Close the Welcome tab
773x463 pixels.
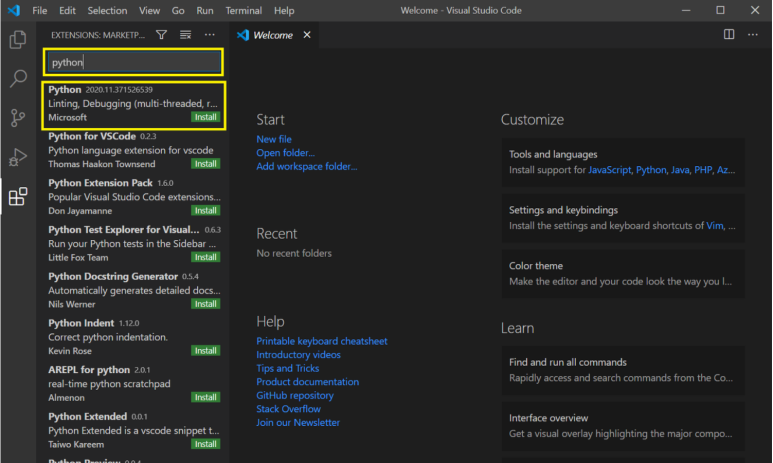[x=307, y=35]
